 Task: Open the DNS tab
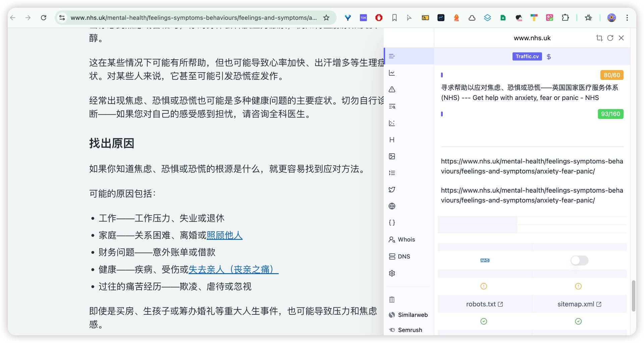(x=399, y=256)
